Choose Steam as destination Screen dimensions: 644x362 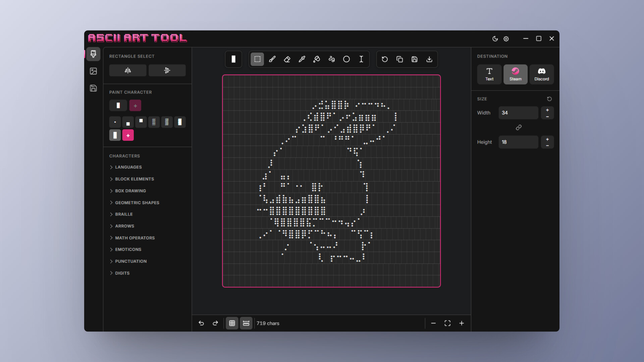(516, 74)
